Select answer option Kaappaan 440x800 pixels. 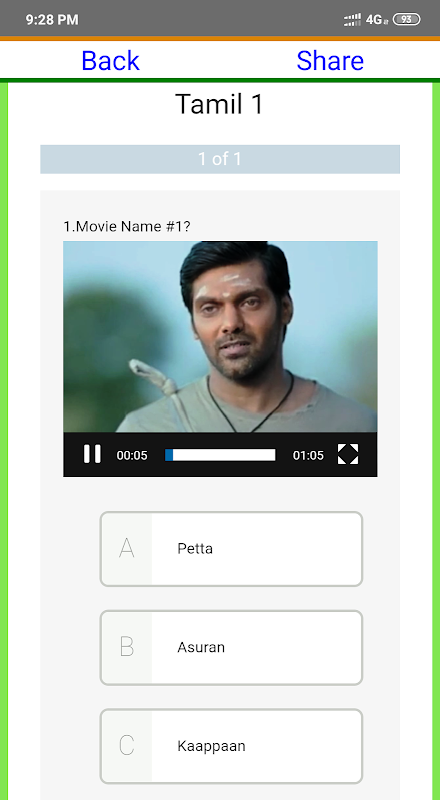(231, 746)
